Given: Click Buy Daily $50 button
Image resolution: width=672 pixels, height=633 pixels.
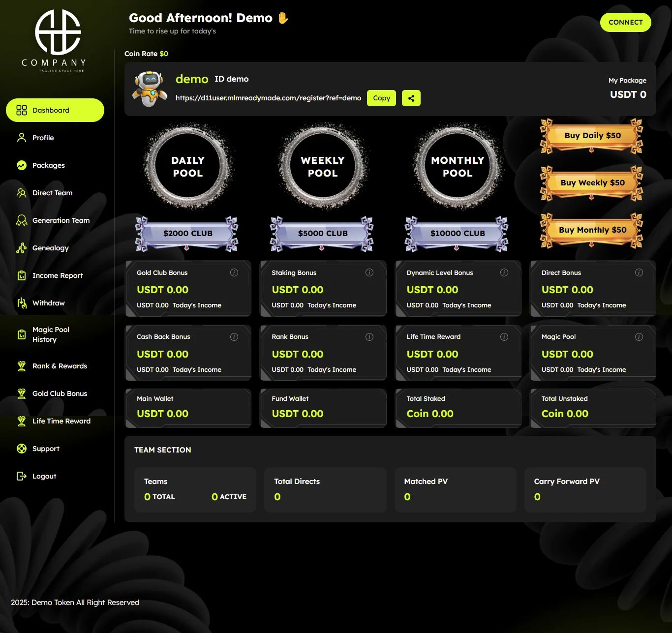Looking at the screenshot, I should coord(592,136).
